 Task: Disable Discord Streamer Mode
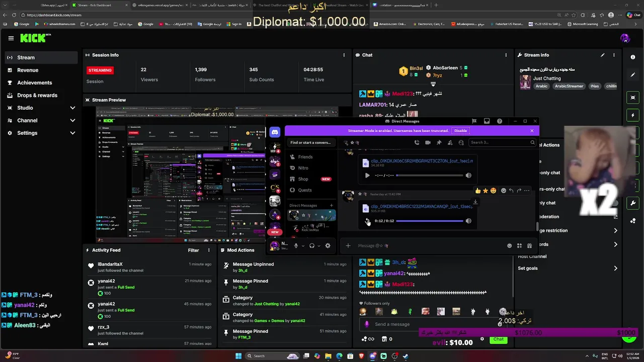[x=460, y=131]
